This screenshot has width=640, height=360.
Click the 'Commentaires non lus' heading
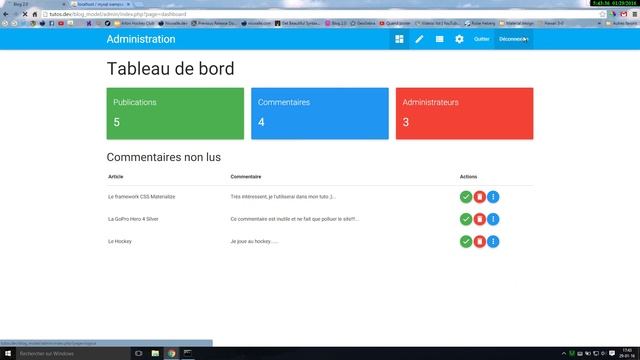click(x=164, y=157)
